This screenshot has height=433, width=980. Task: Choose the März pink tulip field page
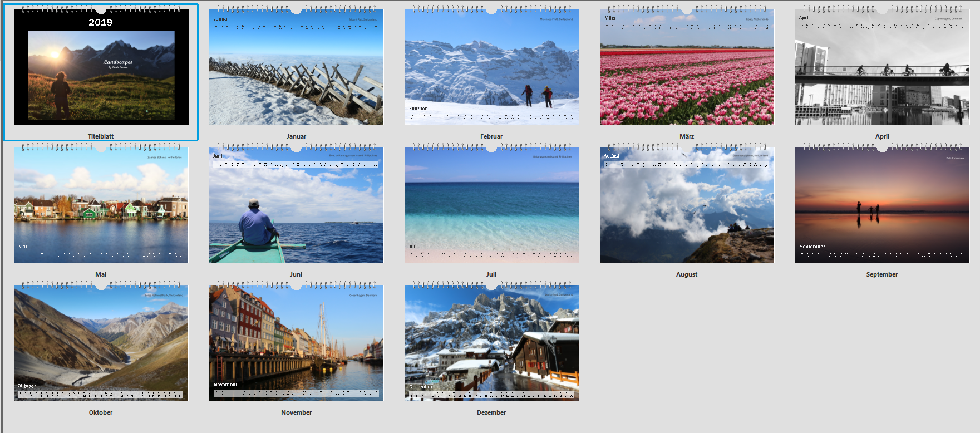[x=687, y=67]
